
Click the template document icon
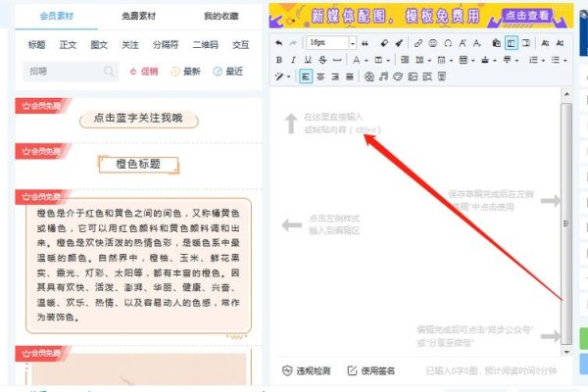coord(442,76)
